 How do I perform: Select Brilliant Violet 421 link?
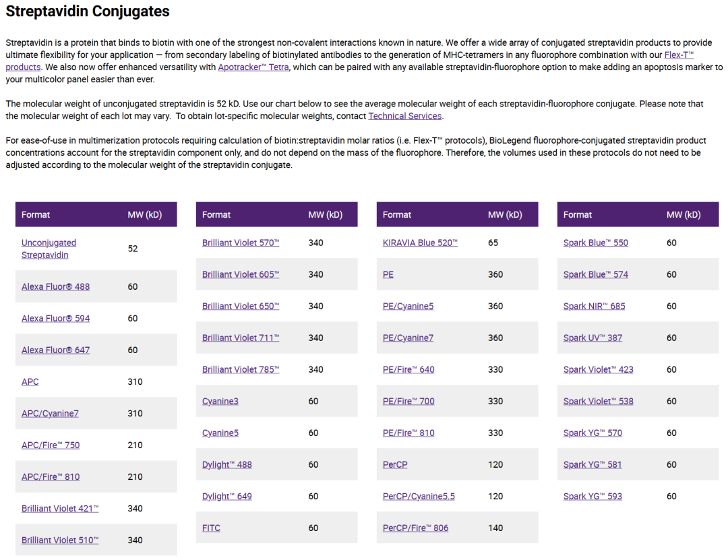(60, 508)
